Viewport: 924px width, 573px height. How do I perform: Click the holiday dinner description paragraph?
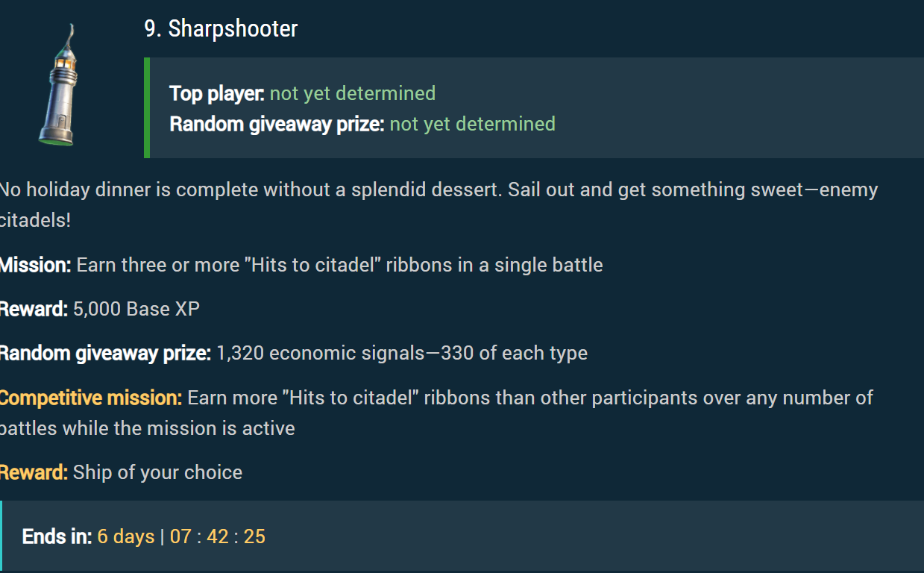tap(439, 190)
